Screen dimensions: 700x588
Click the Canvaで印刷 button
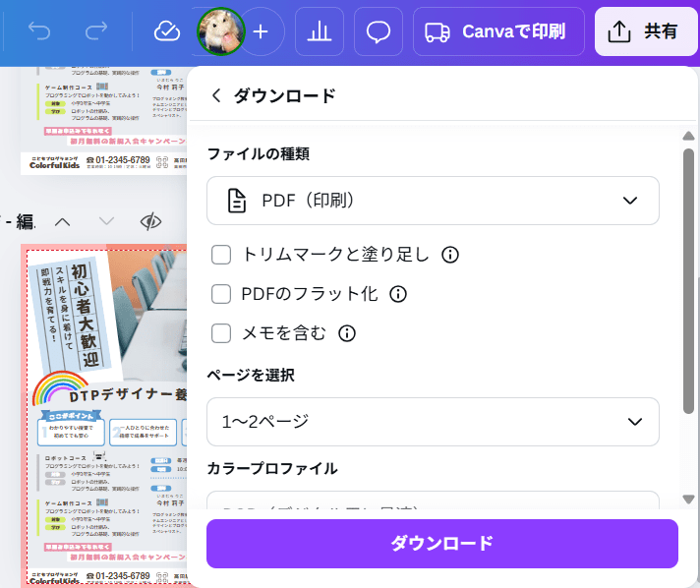[498, 31]
